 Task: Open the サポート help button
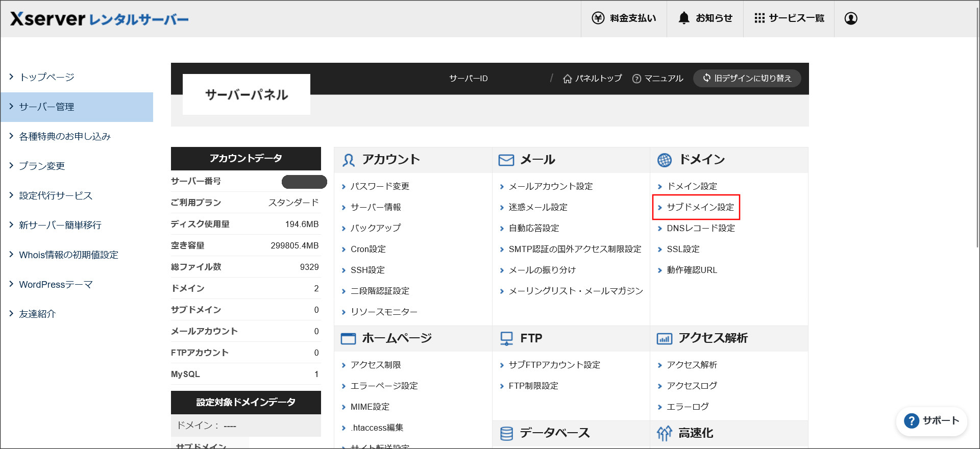tap(932, 421)
